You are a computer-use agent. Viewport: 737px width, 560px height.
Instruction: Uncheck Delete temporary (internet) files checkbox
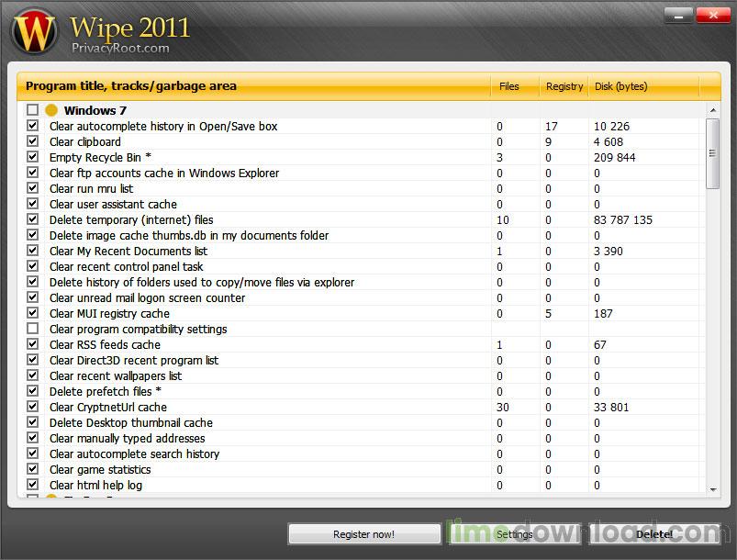32,219
